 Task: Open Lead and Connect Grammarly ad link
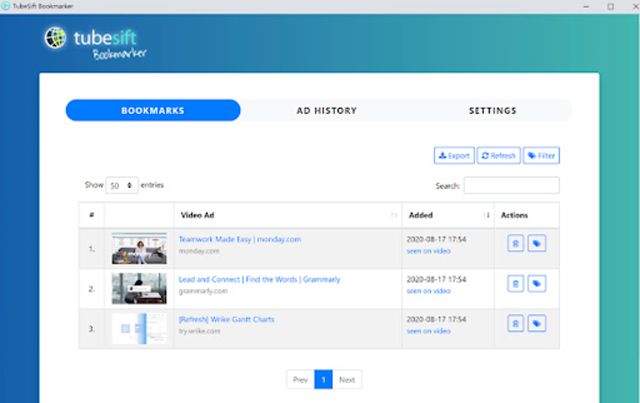tap(260, 280)
